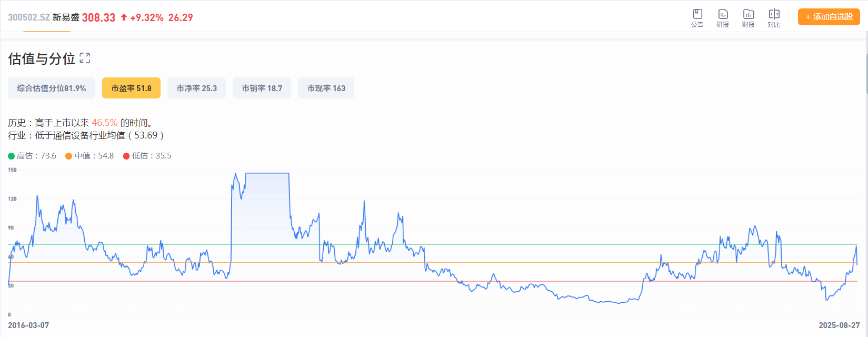Open the 研报 research reports icon

click(x=723, y=18)
